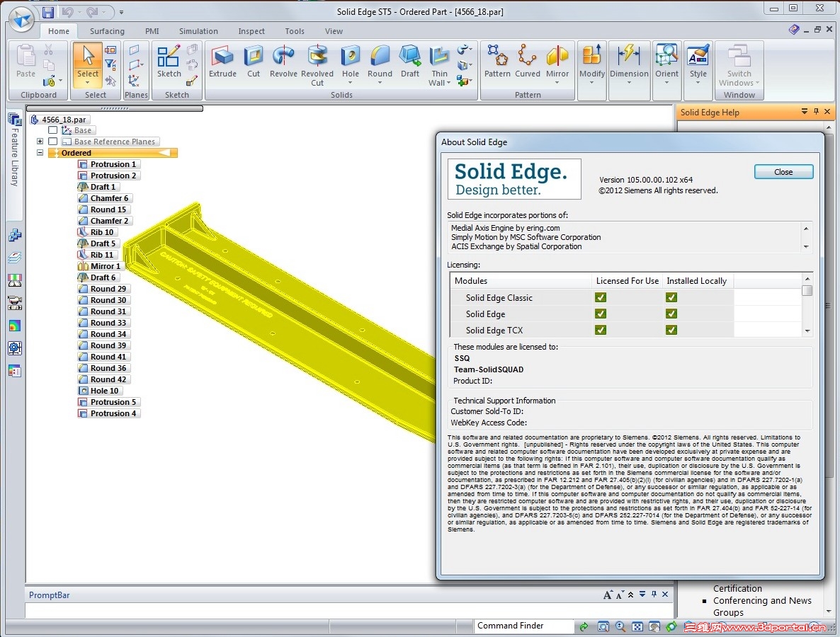Screen dimensions: 840x637
Task: Toggle the Base Reference Planes checkbox
Action: (52, 142)
